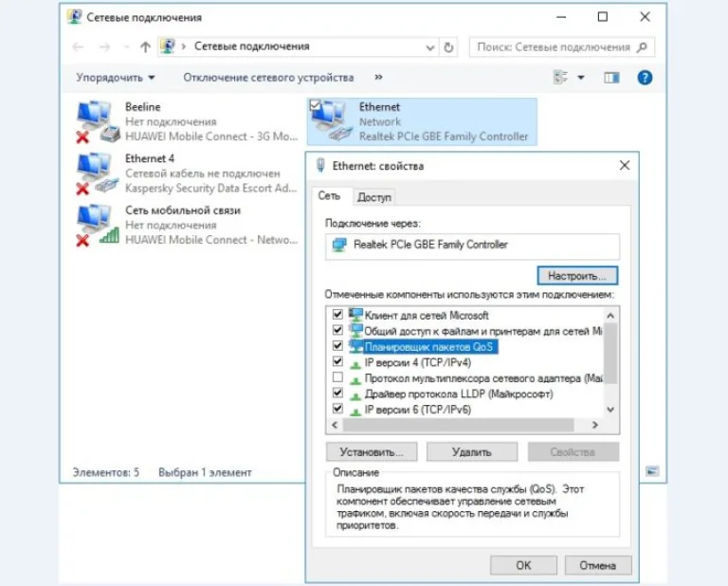Go back with the back arrow
The width and height of the screenshot is (728, 586).
tap(78, 46)
